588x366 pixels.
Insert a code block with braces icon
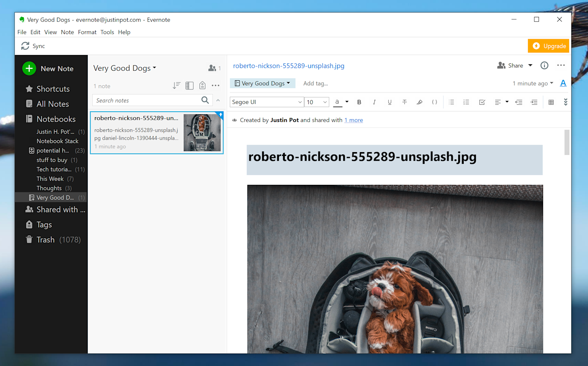point(434,102)
